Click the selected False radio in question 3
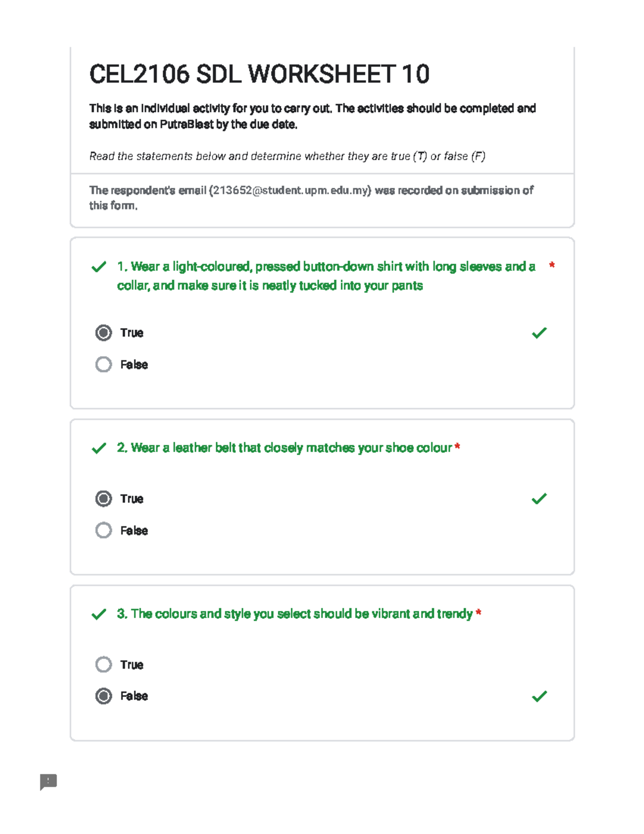Screen dimensions: 644x834 pyautogui.click(x=104, y=697)
